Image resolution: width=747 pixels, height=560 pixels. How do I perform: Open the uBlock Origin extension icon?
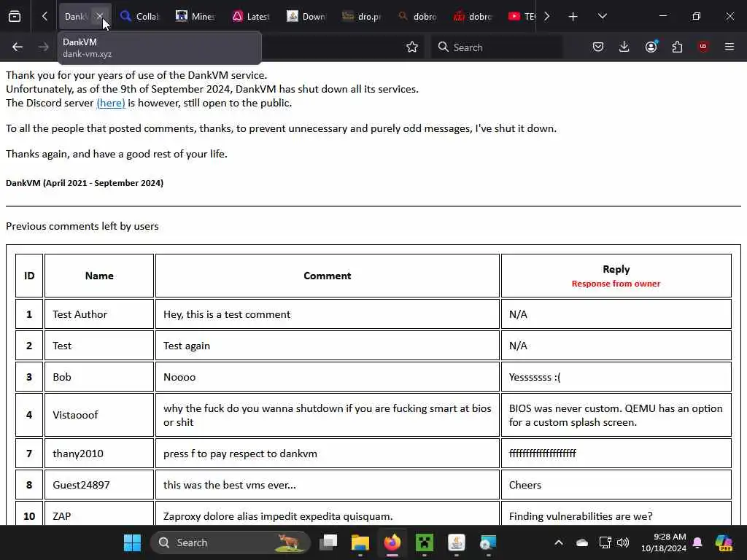click(703, 47)
